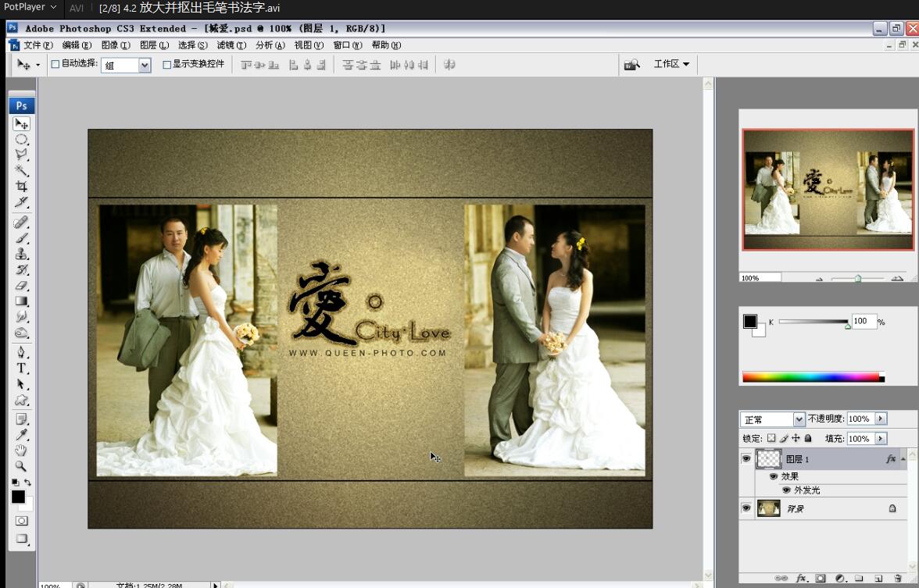The image size is (919, 588).
Task: Select the Polygonal Lasso tool
Action: tap(21, 155)
